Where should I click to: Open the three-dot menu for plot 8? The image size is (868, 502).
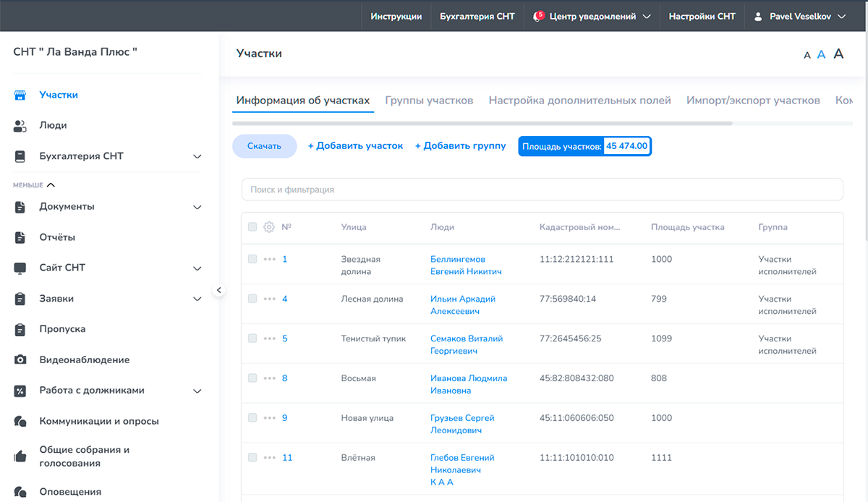[x=270, y=378]
